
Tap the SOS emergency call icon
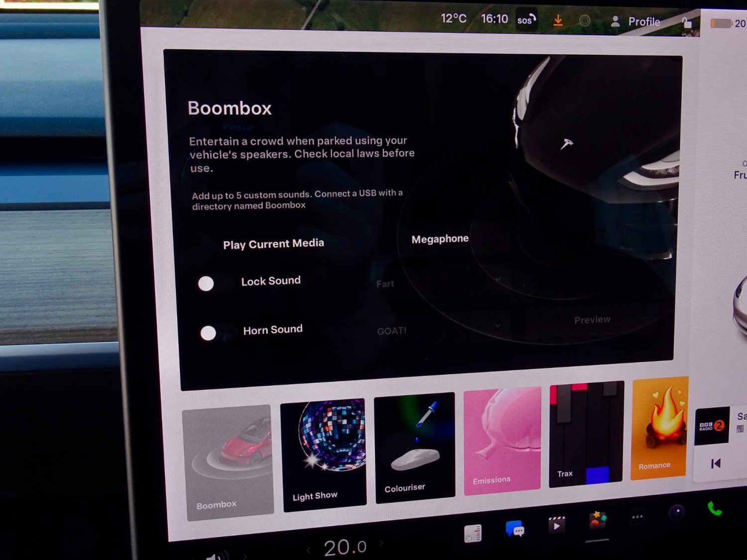pos(526,20)
